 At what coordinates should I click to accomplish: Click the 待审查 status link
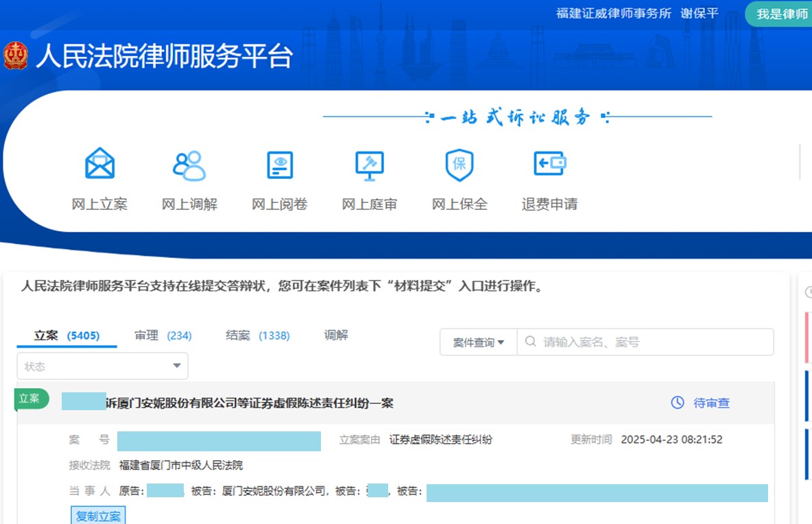pos(712,403)
